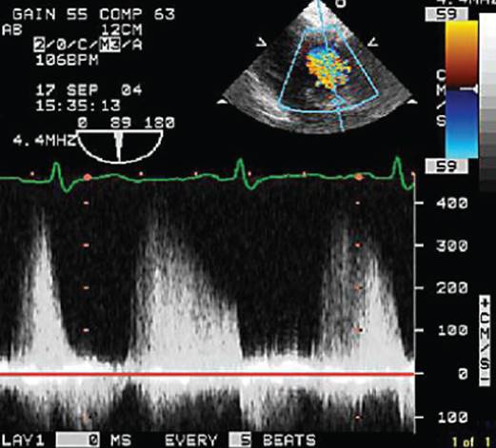
Task: Click the red Doppler baseline
Action: click(x=208, y=375)
